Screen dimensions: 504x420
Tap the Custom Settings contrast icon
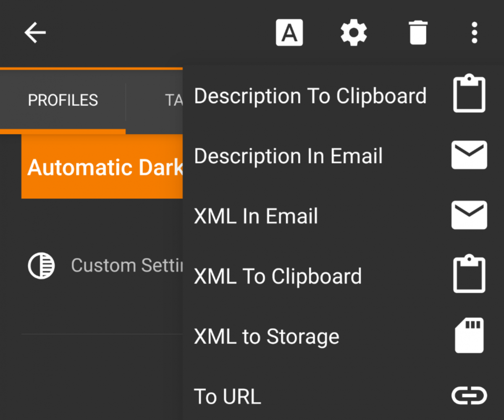coord(41,265)
